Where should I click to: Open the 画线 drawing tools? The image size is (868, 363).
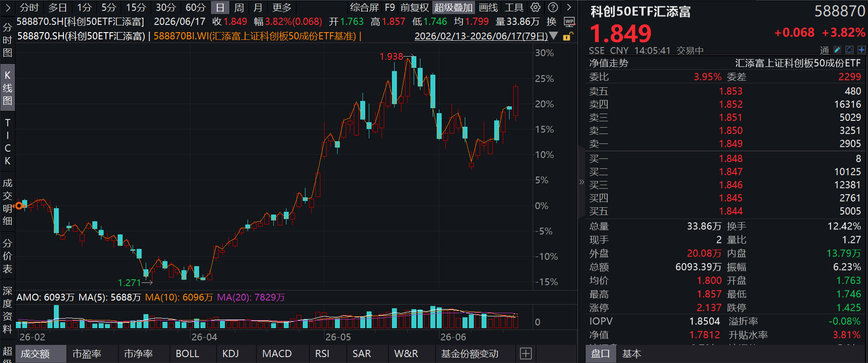point(488,8)
